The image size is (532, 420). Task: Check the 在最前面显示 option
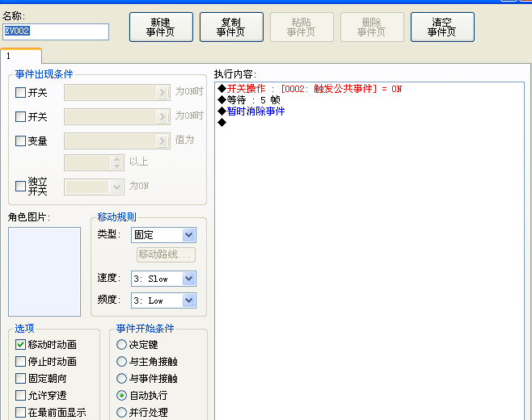coord(21,412)
